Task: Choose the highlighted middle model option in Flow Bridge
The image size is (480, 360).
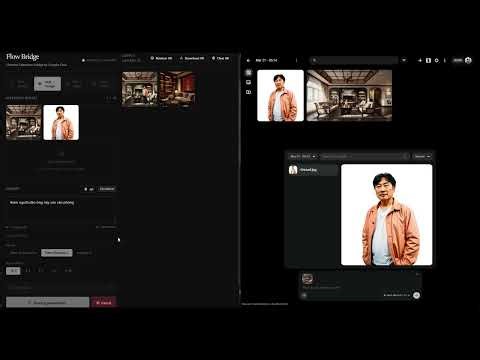Action: point(57,253)
